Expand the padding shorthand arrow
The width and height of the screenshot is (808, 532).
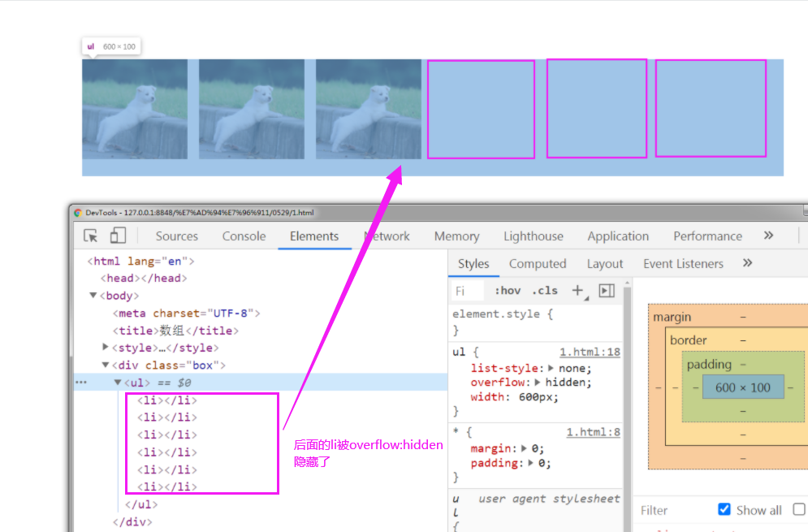(x=530, y=463)
